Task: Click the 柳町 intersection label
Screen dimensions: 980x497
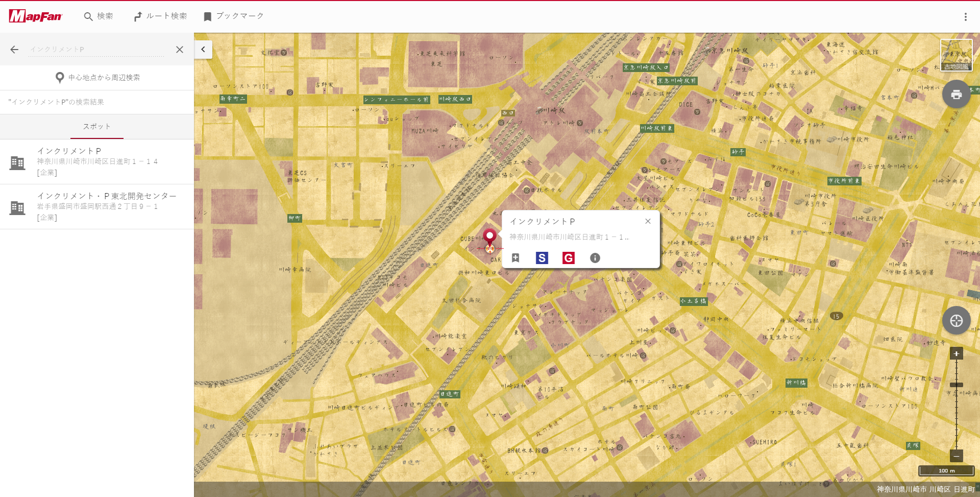Action: (x=295, y=218)
